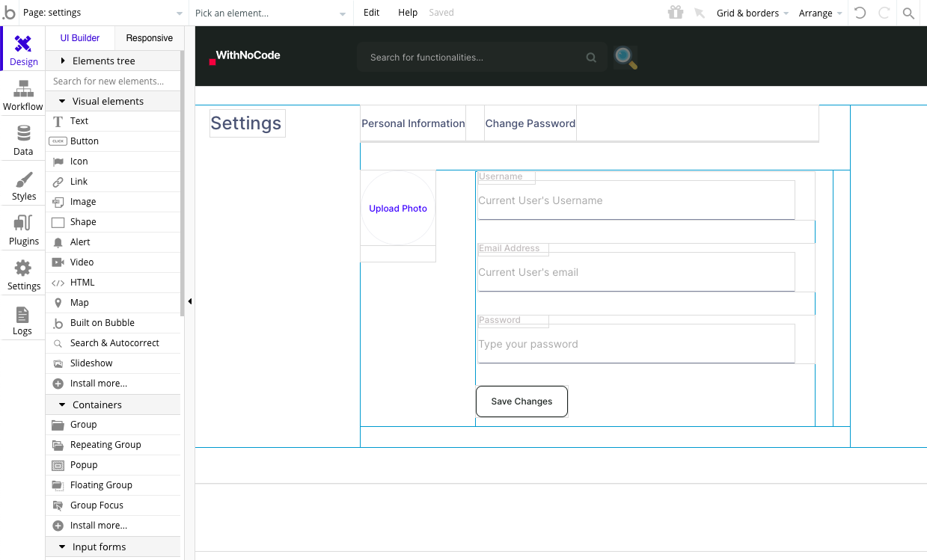
Task: Switch to the Responsive tab
Action: pos(149,37)
